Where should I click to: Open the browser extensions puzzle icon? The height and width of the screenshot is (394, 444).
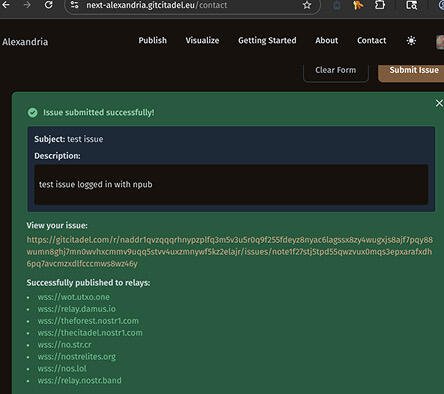click(x=380, y=5)
